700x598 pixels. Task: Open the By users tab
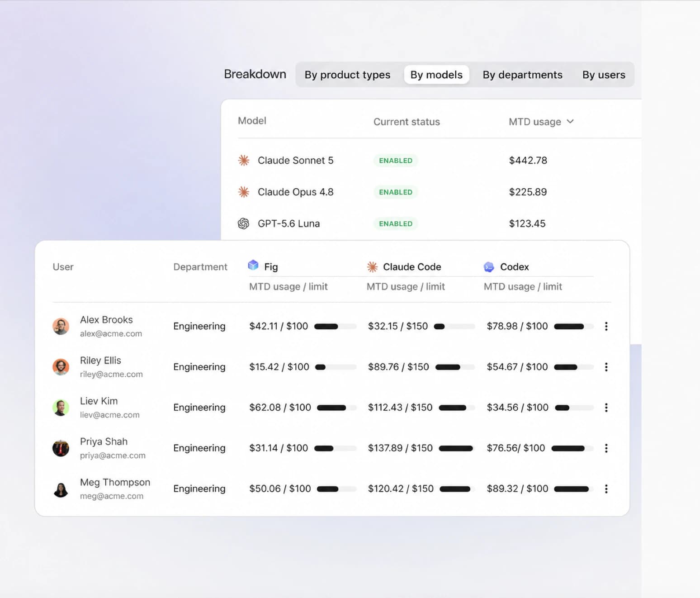point(604,75)
